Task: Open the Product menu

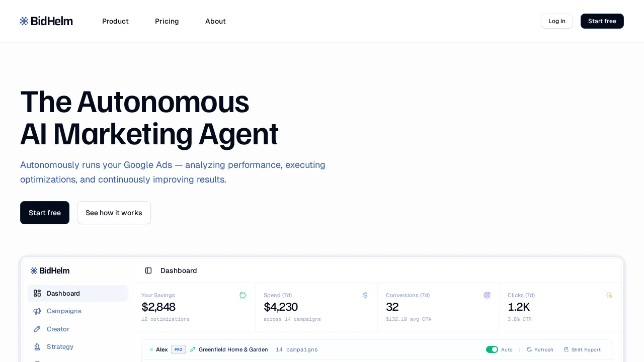Action: click(115, 21)
